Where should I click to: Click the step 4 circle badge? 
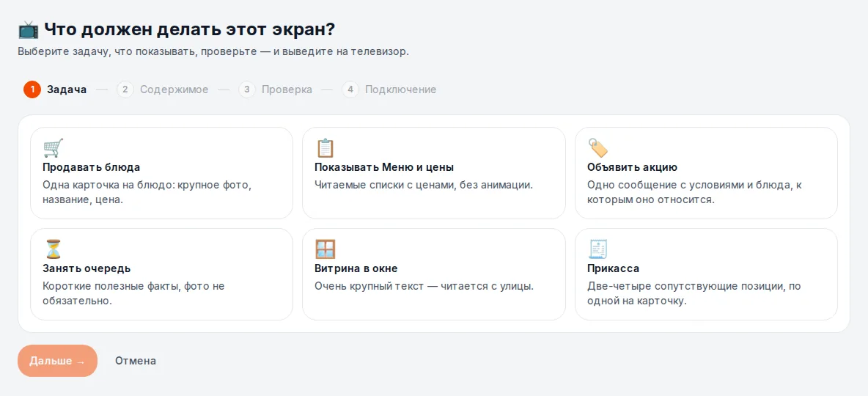tap(350, 89)
